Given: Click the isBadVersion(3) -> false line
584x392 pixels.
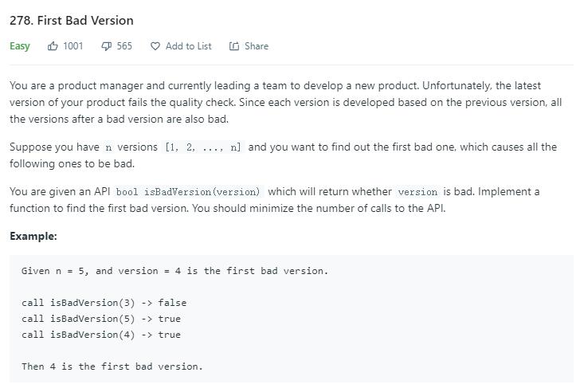Looking at the screenshot, I should [104, 303].
